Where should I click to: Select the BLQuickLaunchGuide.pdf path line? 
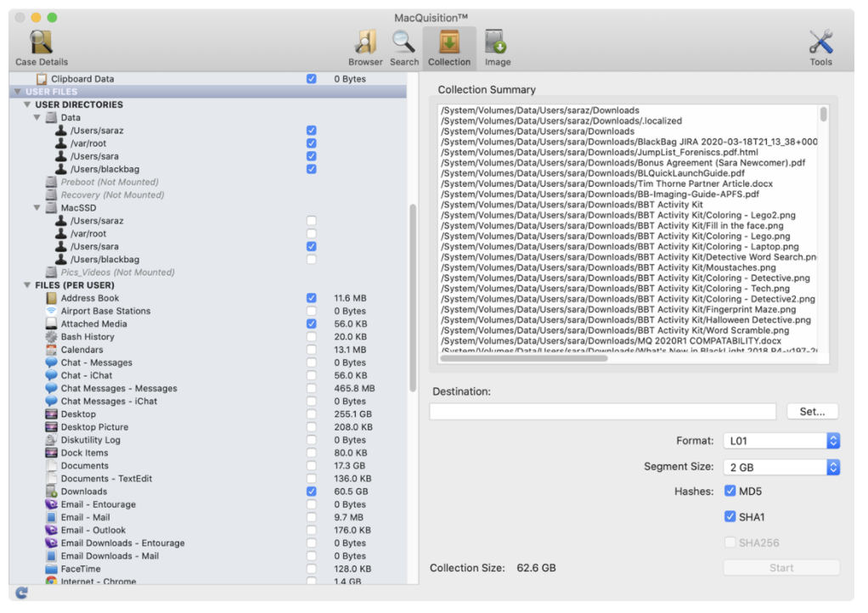pos(593,173)
